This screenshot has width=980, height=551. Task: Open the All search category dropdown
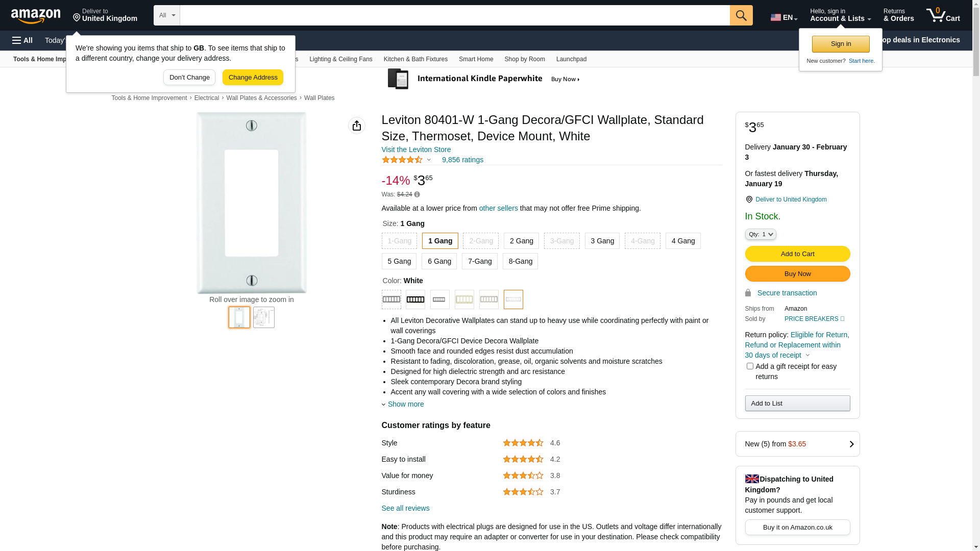[x=166, y=15]
